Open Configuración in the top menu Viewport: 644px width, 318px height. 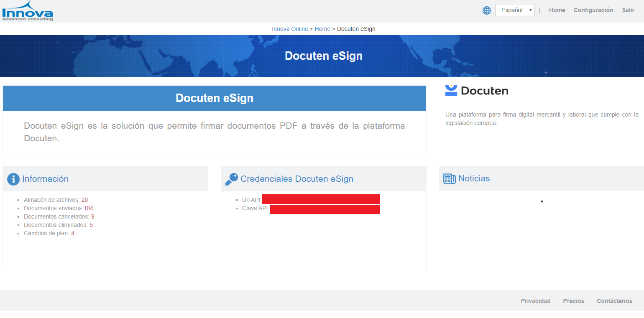point(593,10)
